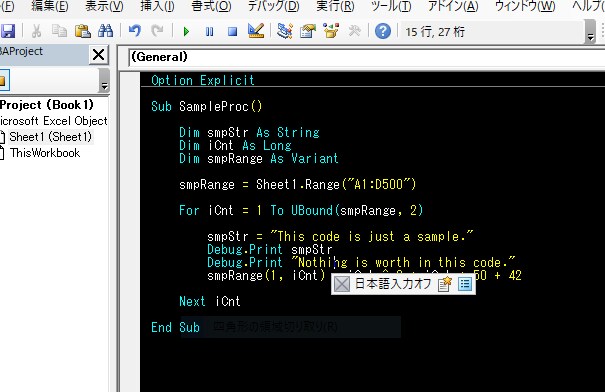The width and height of the screenshot is (605, 392).
Task: Click the code window margin indicator bar
Action: [130, 231]
